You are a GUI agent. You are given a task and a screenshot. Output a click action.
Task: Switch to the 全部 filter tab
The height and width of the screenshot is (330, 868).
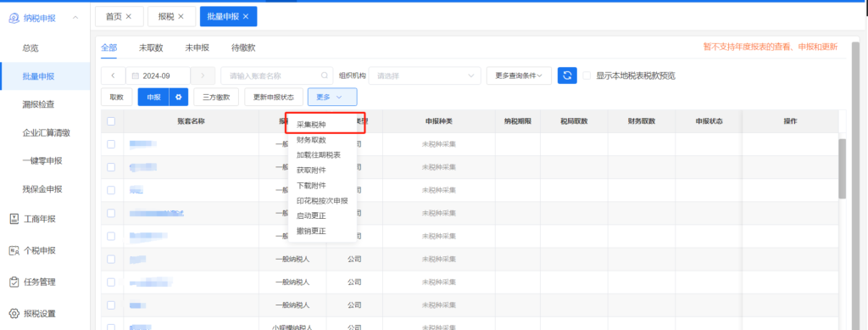tap(109, 48)
